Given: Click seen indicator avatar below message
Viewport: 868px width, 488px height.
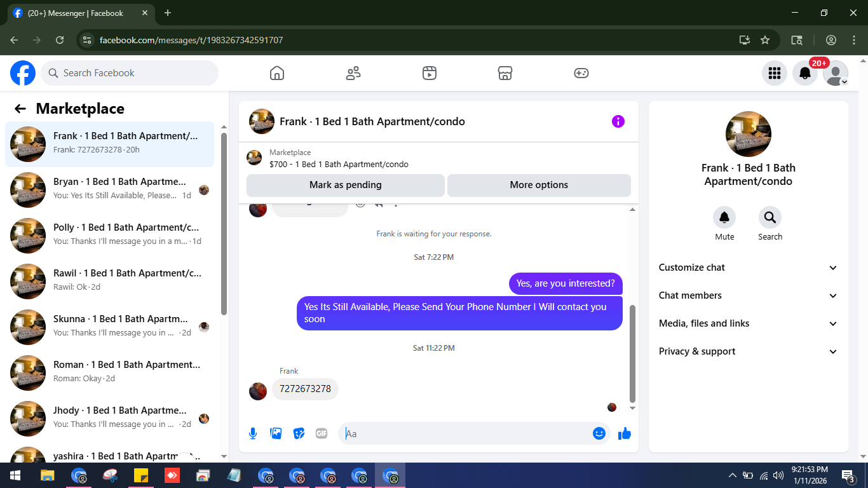Looking at the screenshot, I should (612, 407).
